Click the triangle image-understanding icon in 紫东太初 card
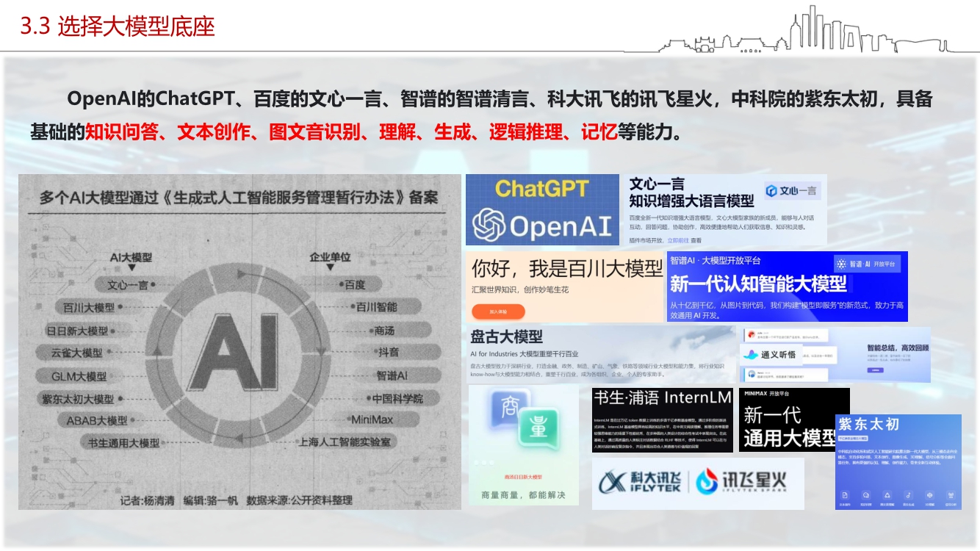 pos(887,496)
